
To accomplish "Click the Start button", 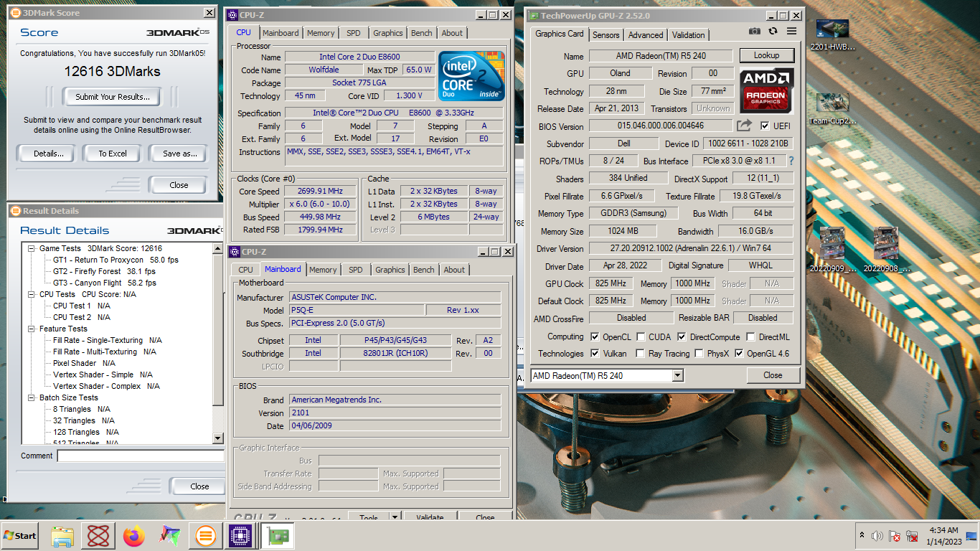I will [20, 536].
